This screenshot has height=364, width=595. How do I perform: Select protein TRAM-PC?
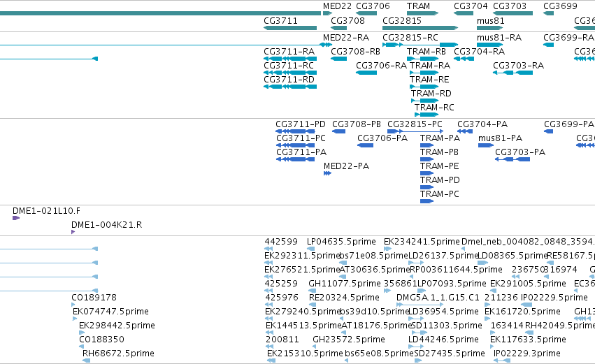click(439, 194)
